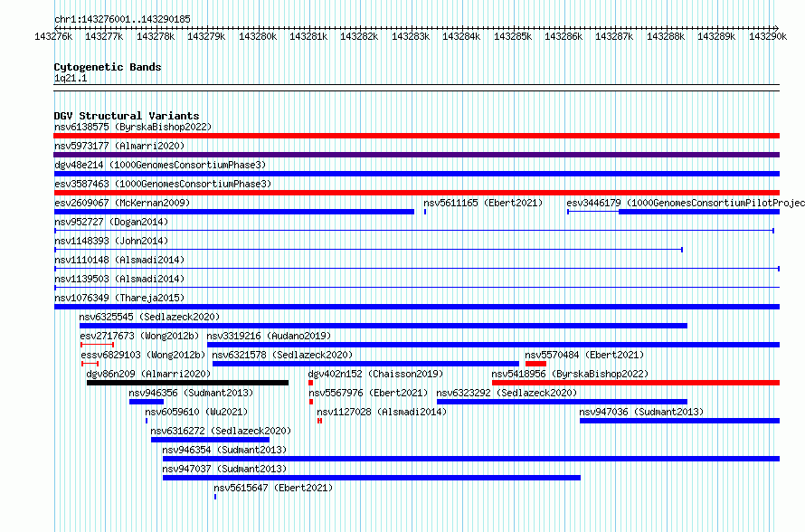Open dgv402n152 (Chaisson2019) label
The height and width of the screenshot is (532, 805).
tap(375, 374)
